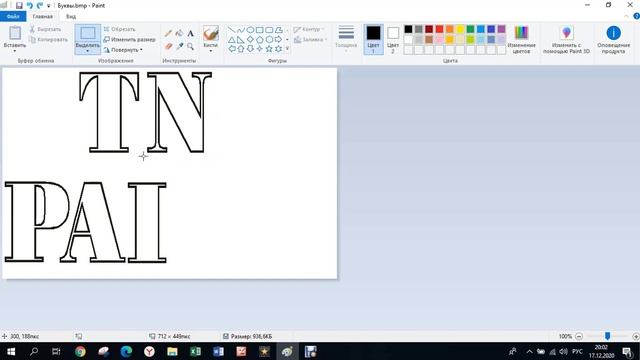640x360 pixels.
Task: Open Google Chrome from the taskbar
Action: (x=80, y=351)
